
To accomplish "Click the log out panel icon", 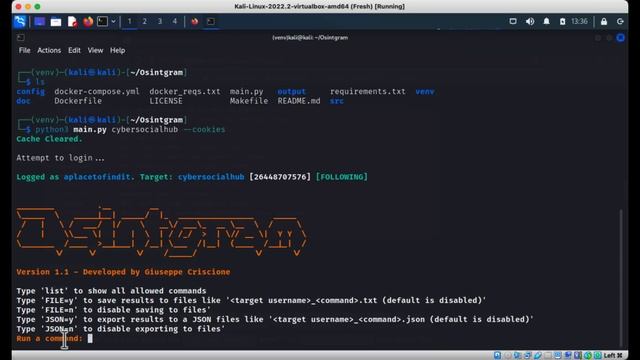I will click(x=620, y=22).
